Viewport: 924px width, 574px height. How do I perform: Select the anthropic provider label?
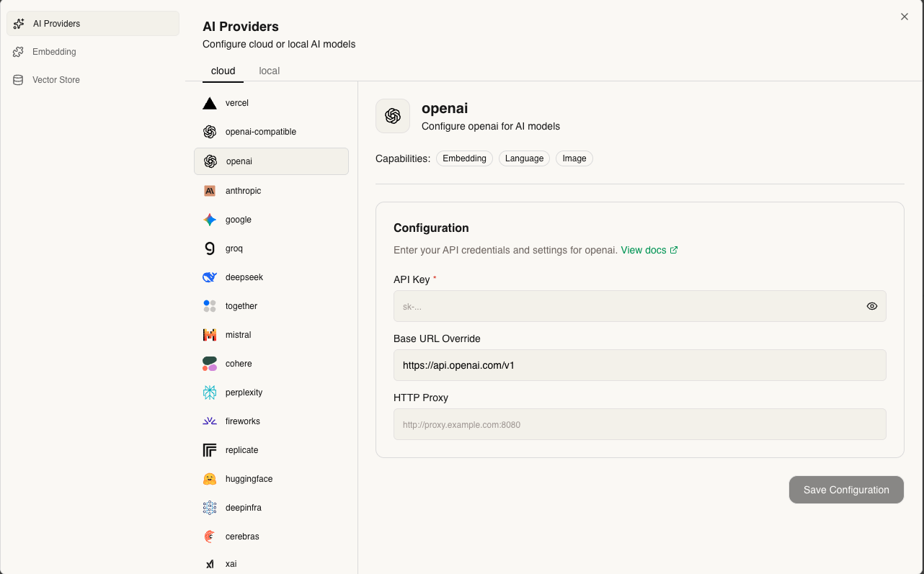click(244, 191)
